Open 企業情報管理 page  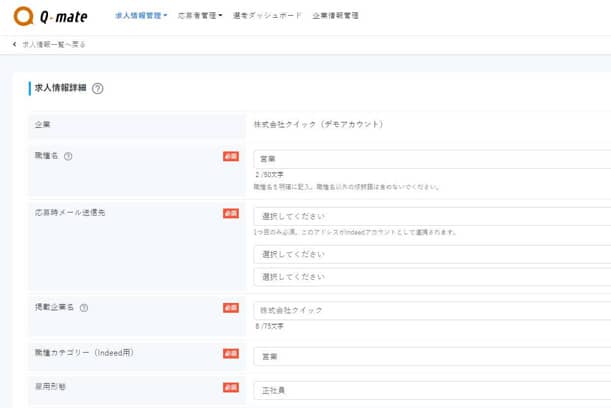[x=335, y=16]
